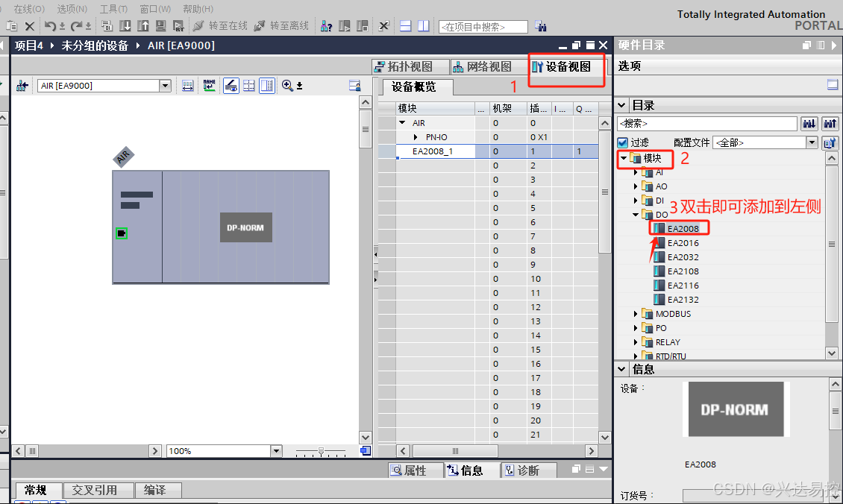This screenshot has height=504, width=843.
Task: Toggle the 过滤 filter checkbox
Action: click(x=623, y=142)
